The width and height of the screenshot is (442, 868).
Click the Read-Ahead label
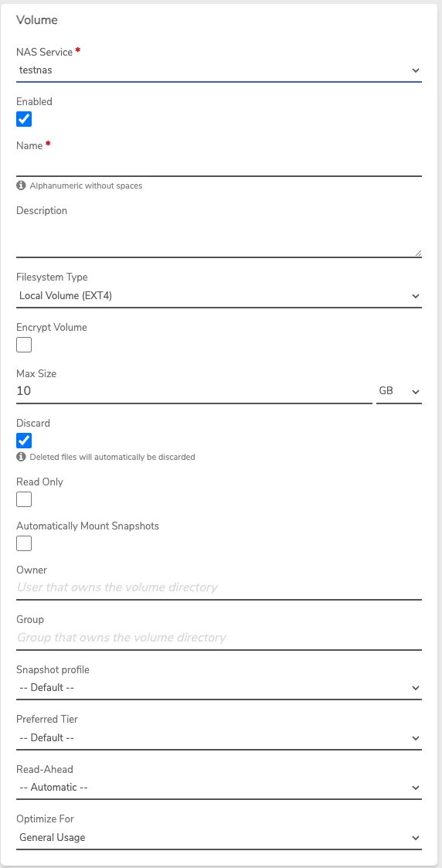[x=45, y=769]
